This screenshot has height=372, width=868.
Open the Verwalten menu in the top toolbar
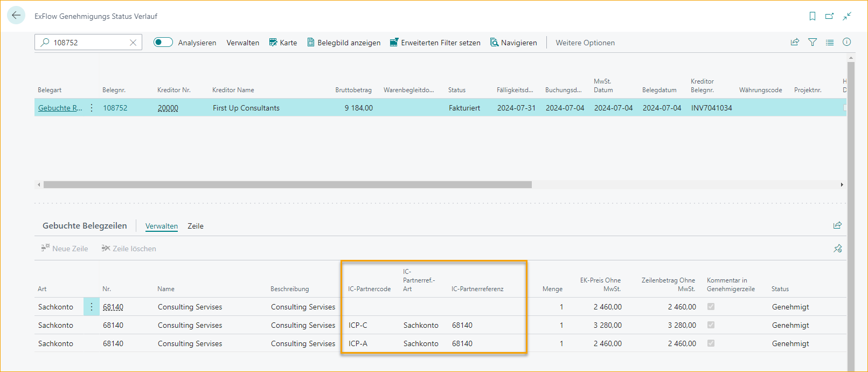tap(242, 43)
